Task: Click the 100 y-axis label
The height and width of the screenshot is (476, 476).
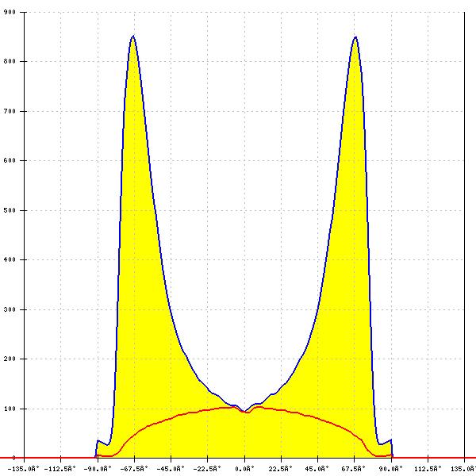Action: click(8, 409)
